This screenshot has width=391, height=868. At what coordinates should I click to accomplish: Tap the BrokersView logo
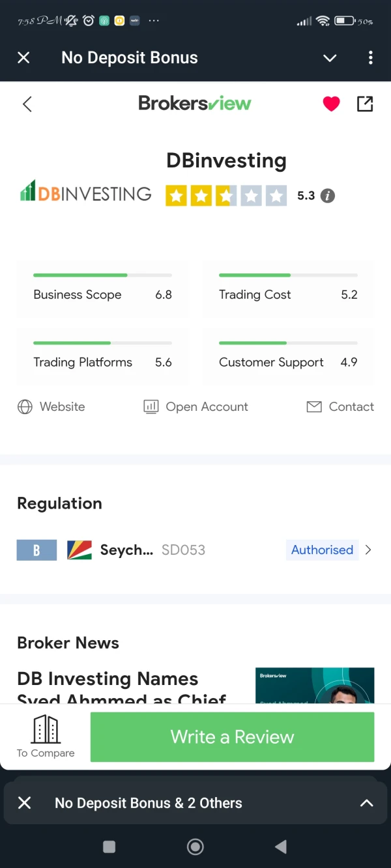(195, 104)
